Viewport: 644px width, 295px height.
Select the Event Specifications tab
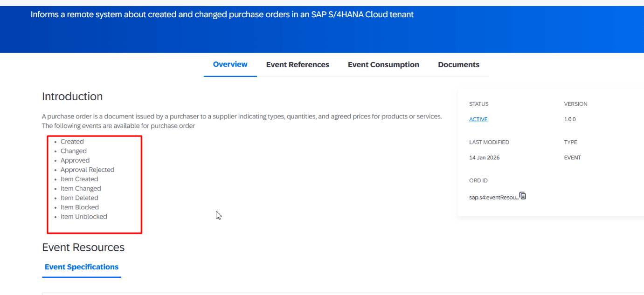click(x=82, y=267)
